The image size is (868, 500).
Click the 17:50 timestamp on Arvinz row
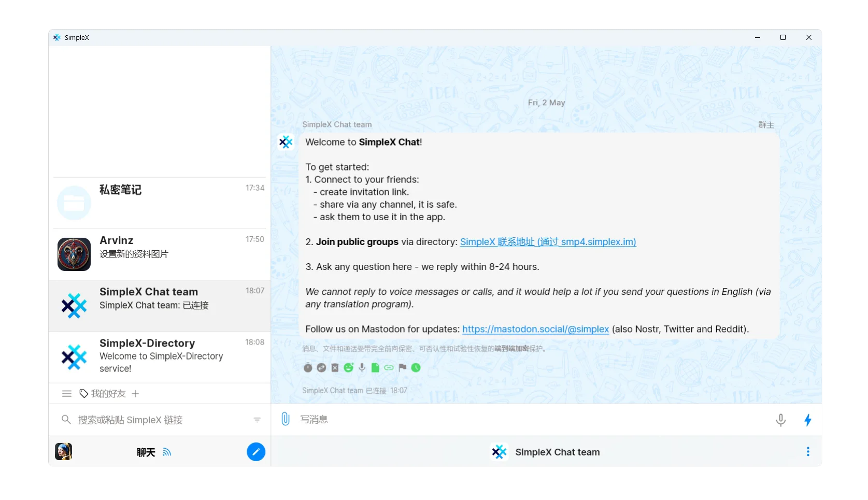255,239
